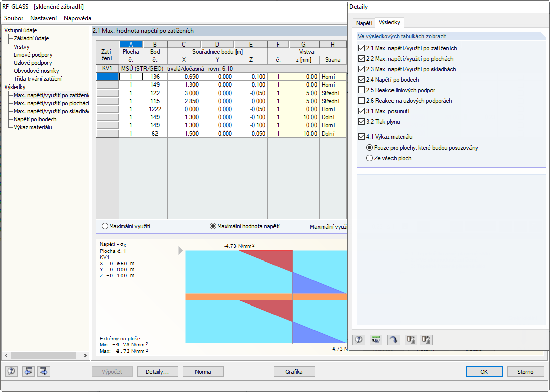Uncheck 2.4 Napětí po bodech
This screenshot has width=550, height=392.
coord(361,79)
